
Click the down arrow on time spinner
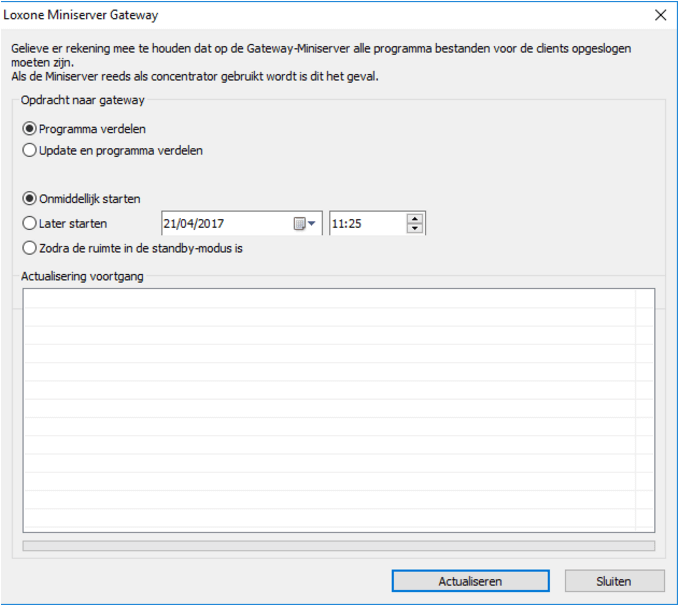pos(416,229)
